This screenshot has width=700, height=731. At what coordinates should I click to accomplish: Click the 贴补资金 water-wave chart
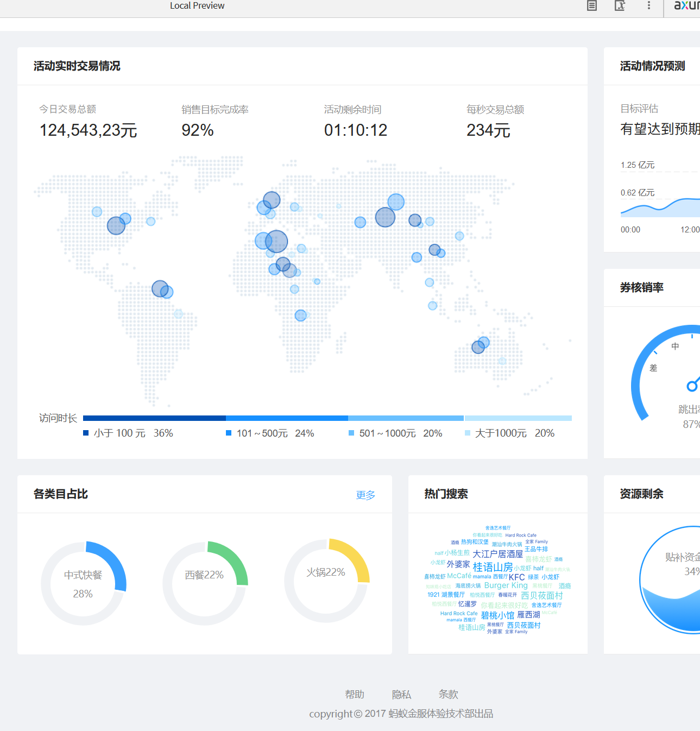pos(671,579)
